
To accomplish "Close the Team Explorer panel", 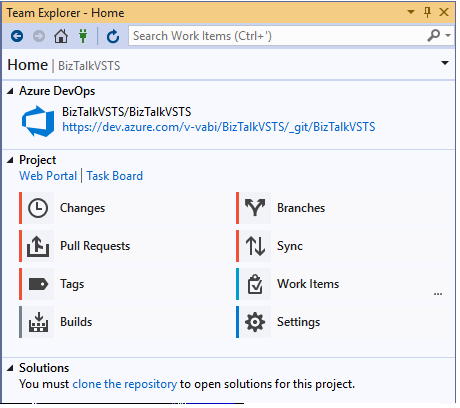I will [444, 12].
